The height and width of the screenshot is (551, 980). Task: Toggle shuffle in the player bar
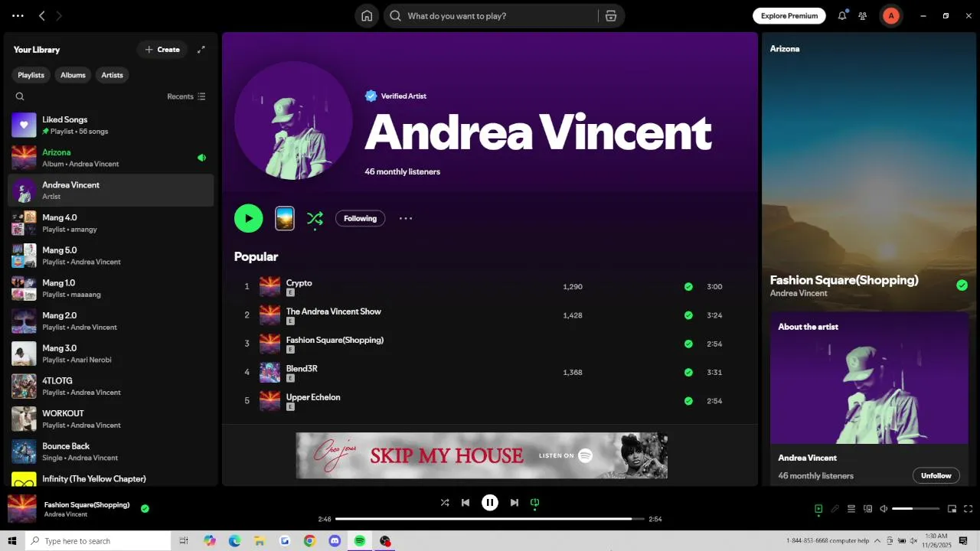pyautogui.click(x=445, y=503)
